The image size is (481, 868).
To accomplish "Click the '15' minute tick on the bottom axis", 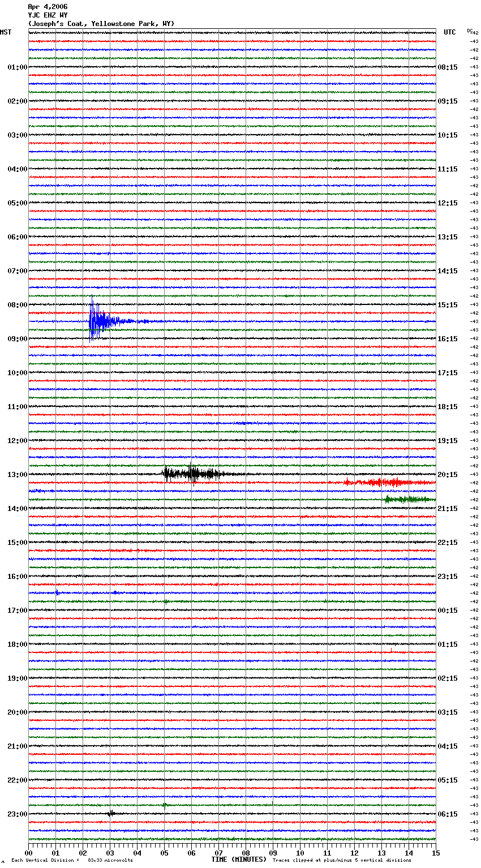I will click(x=436, y=853).
